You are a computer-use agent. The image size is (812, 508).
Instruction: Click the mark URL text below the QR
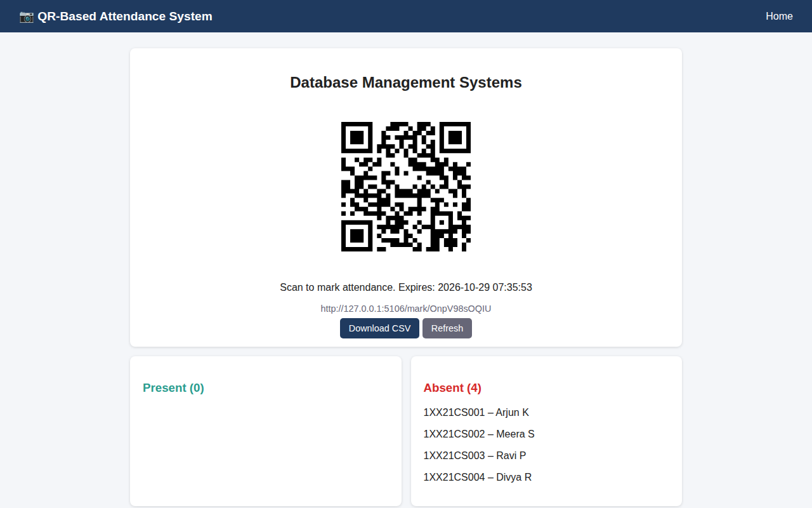tap(406, 309)
